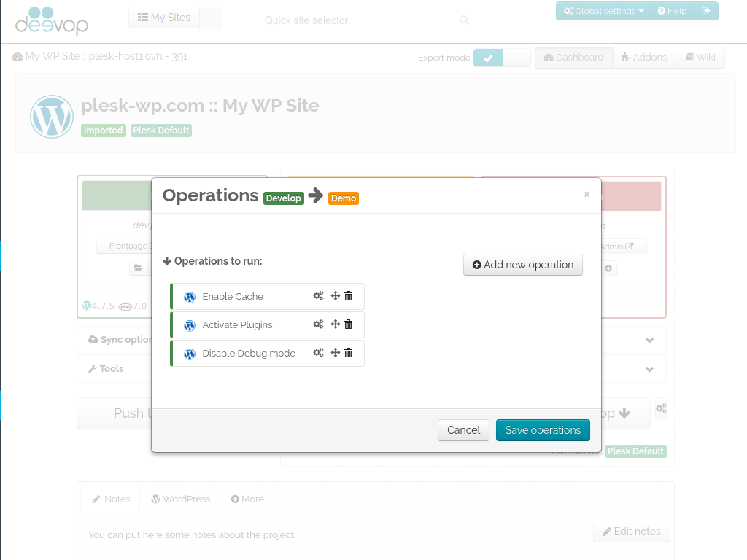The height and width of the screenshot is (560, 747).
Task: Open the More tab
Action: coord(247,499)
